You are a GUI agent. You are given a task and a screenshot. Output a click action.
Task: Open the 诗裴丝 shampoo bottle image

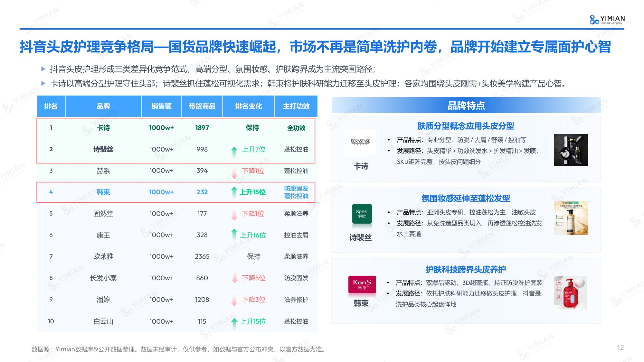tap(571, 218)
